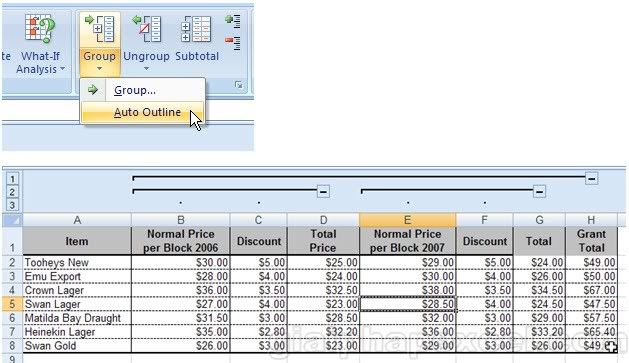Image resolution: width=629 pixels, height=363 pixels.
Task: Click the Show Detail green plus icon
Action: [233, 21]
